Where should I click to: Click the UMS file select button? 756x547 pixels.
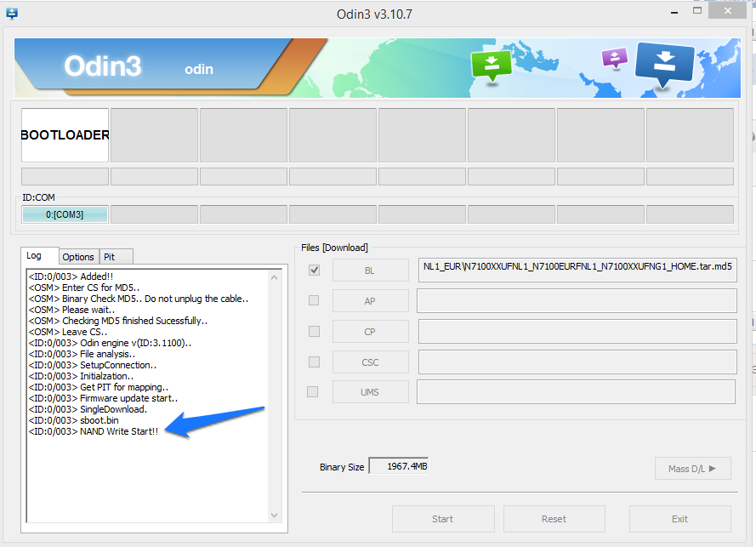click(x=370, y=392)
